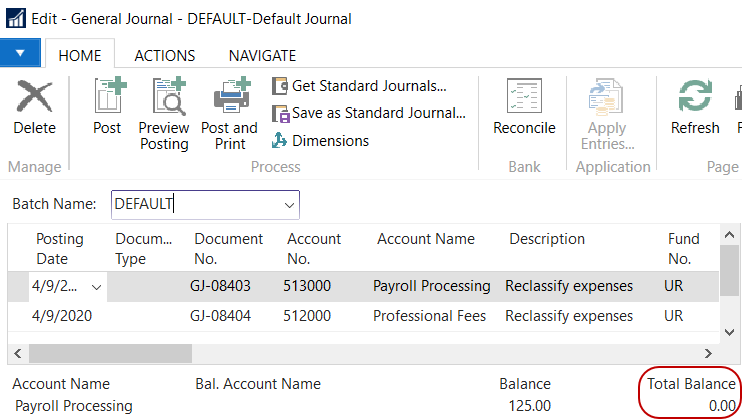Click the Batch Name input field
This screenshot has height=420, width=742.
(195, 205)
